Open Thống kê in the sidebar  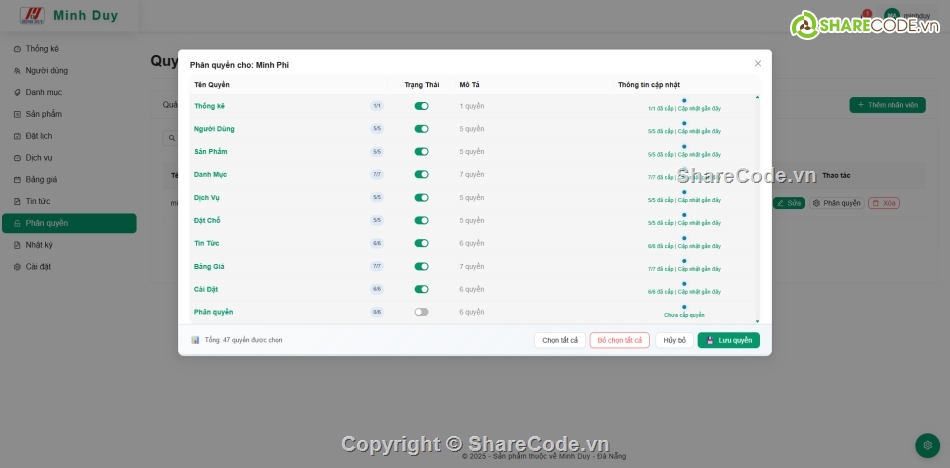point(69,48)
